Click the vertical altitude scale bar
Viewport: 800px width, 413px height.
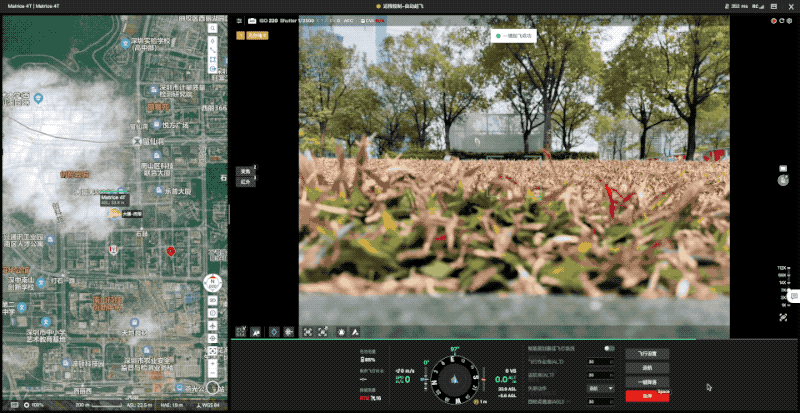coord(484,379)
